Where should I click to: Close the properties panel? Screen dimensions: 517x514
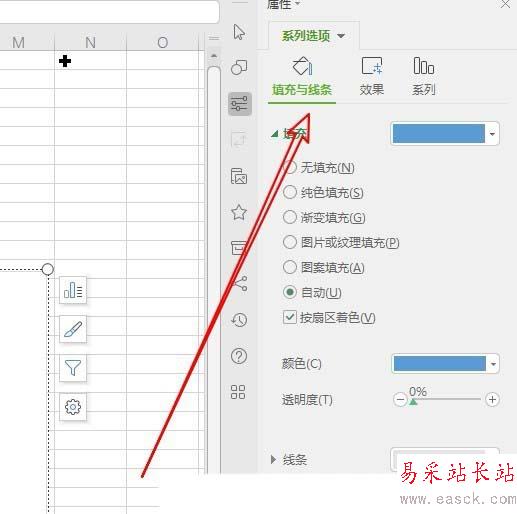coord(506,4)
